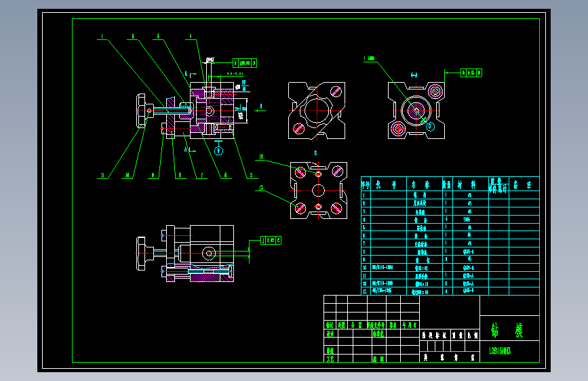Viewport: 588px width, 381px height.
Task: Click the 数量 header in parts list
Action: point(447,184)
